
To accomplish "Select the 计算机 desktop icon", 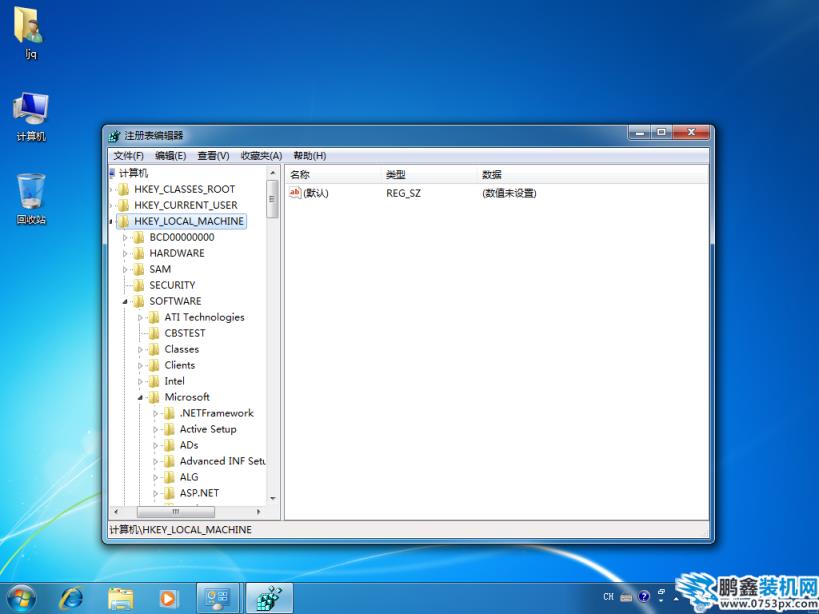I will pos(31,117).
